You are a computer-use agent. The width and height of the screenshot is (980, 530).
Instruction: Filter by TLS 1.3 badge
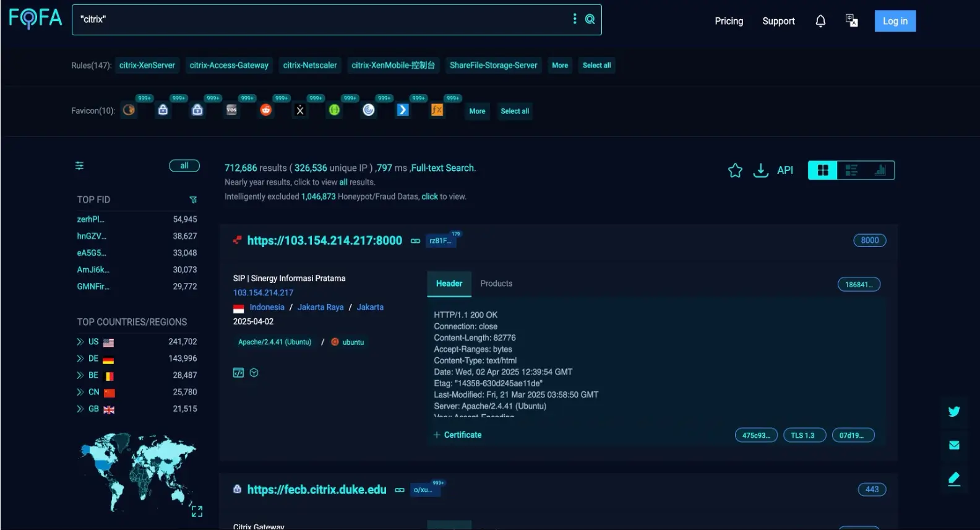tap(804, 435)
